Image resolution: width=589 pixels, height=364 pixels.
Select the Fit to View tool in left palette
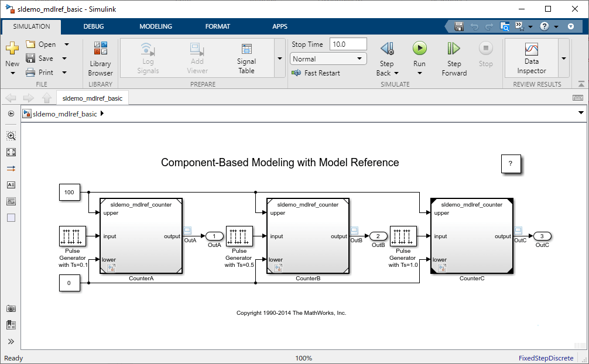pyautogui.click(x=11, y=152)
